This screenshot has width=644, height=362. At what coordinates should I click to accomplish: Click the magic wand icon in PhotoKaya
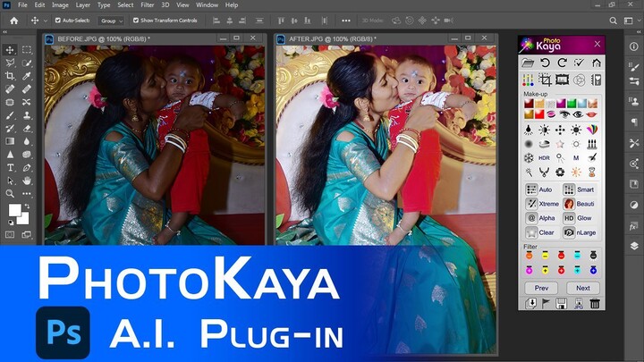pos(529,172)
